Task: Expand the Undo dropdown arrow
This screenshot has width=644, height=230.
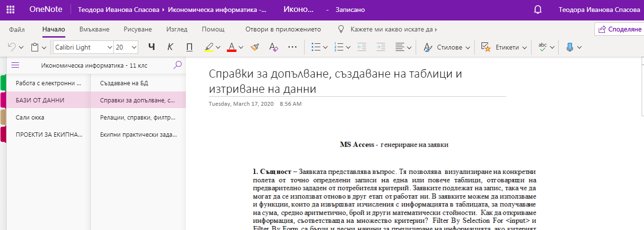Action: click(x=21, y=47)
